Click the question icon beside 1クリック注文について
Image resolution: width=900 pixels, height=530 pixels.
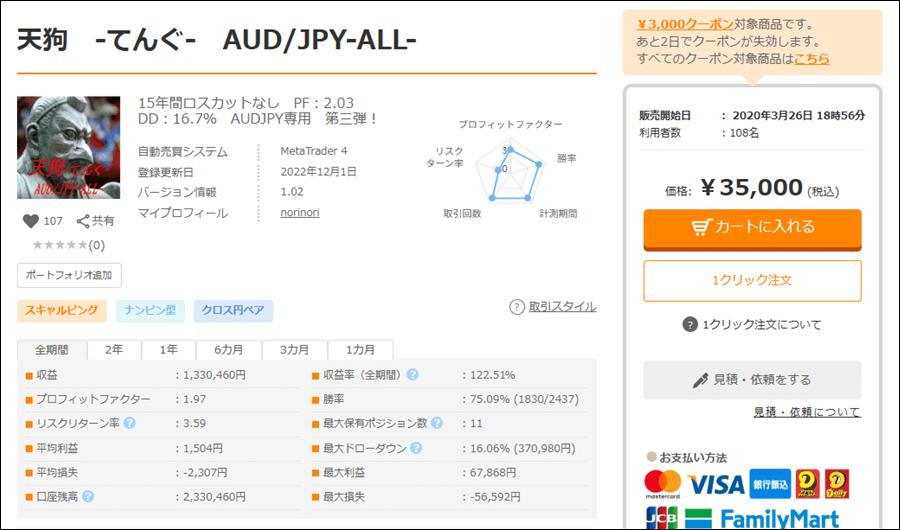click(x=689, y=324)
